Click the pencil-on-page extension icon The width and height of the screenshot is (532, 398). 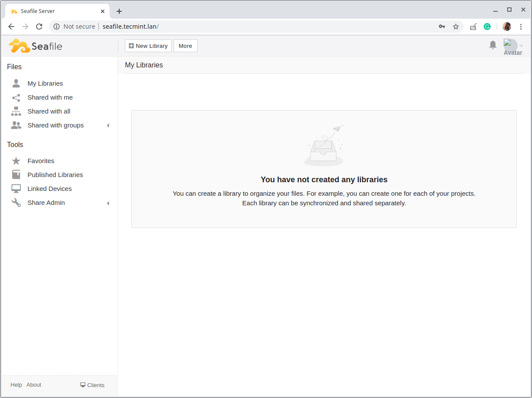(x=473, y=27)
